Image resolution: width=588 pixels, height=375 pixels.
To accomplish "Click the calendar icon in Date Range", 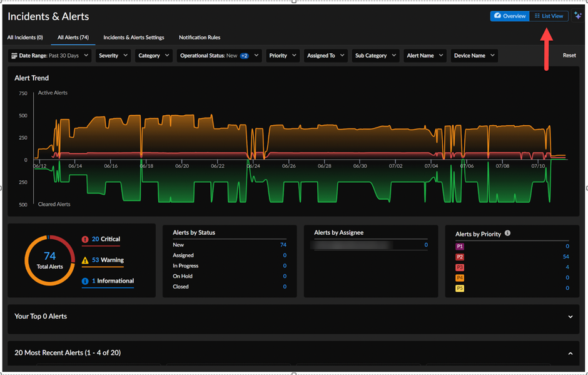I will tap(14, 56).
